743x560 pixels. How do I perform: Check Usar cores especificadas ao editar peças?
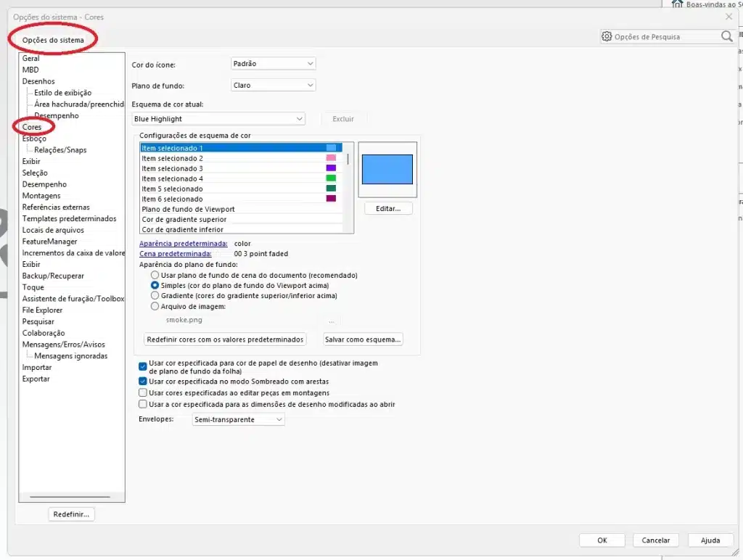tap(143, 392)
